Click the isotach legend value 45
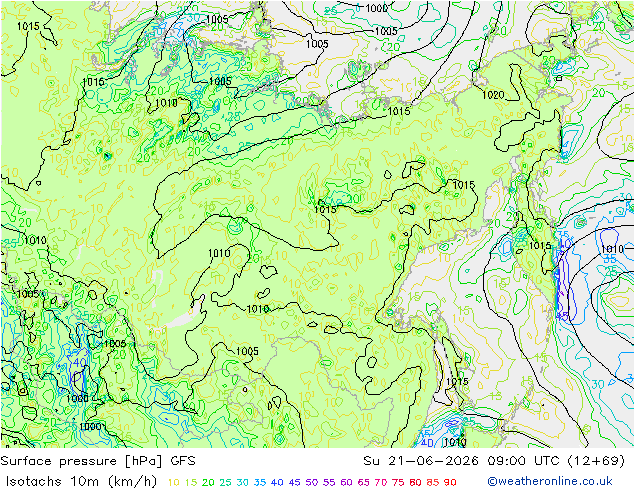 click(294, 482)
